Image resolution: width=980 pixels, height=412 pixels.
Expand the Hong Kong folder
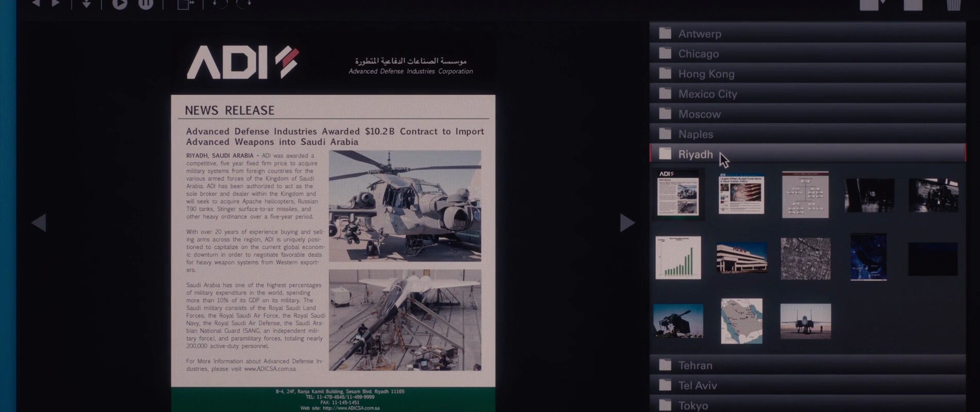(x=807, y=74)
